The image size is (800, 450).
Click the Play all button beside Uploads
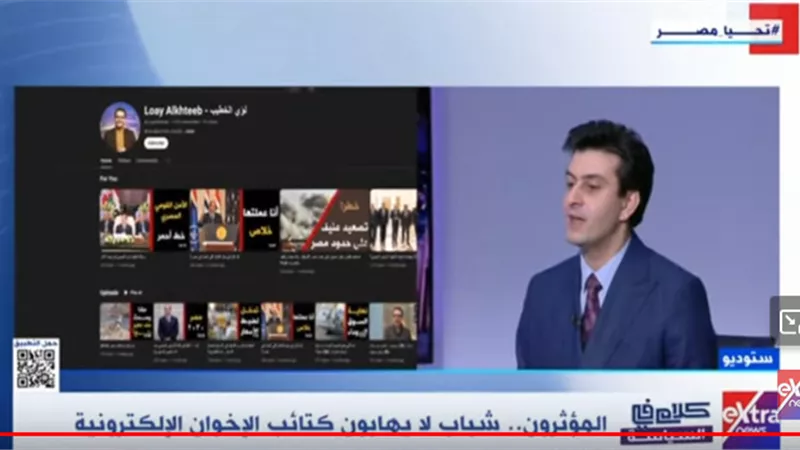coord(133,293)
